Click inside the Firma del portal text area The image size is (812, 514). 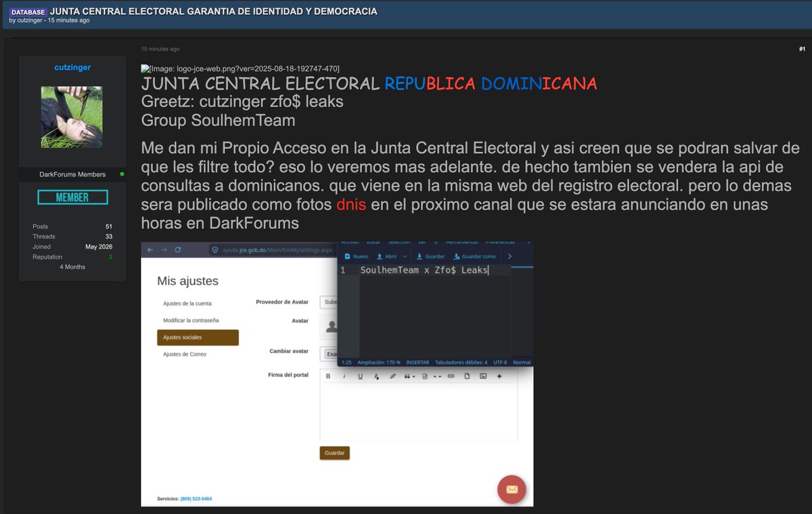pos(419,412)
